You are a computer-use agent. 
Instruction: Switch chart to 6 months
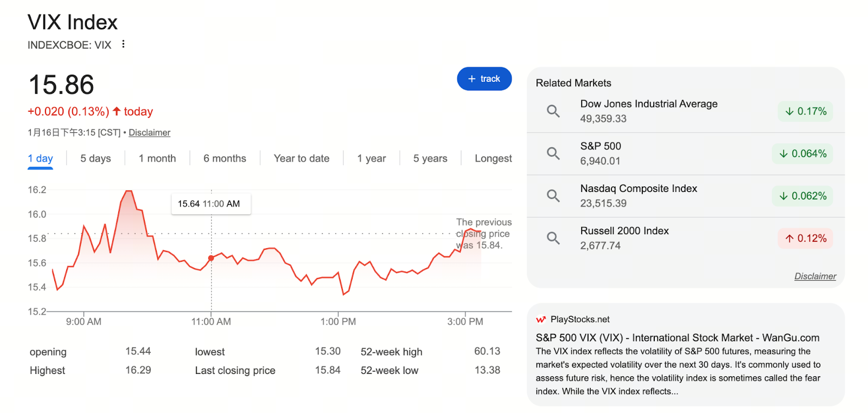225,158
